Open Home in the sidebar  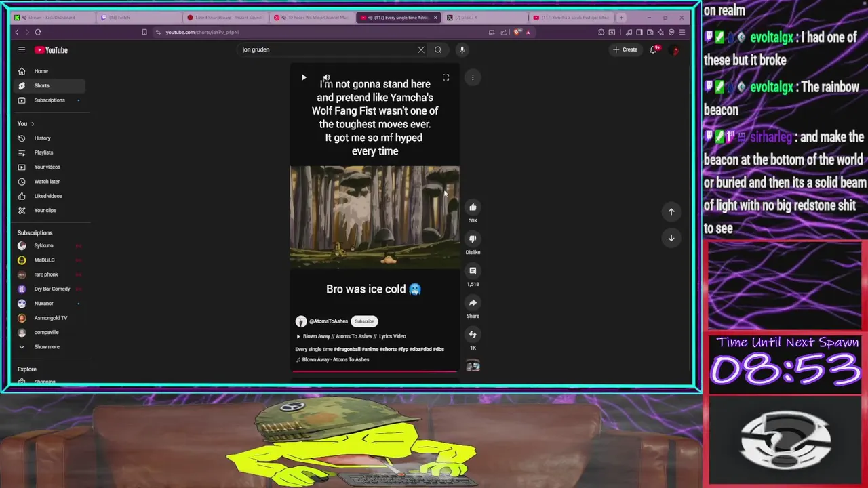click(49, 71)
